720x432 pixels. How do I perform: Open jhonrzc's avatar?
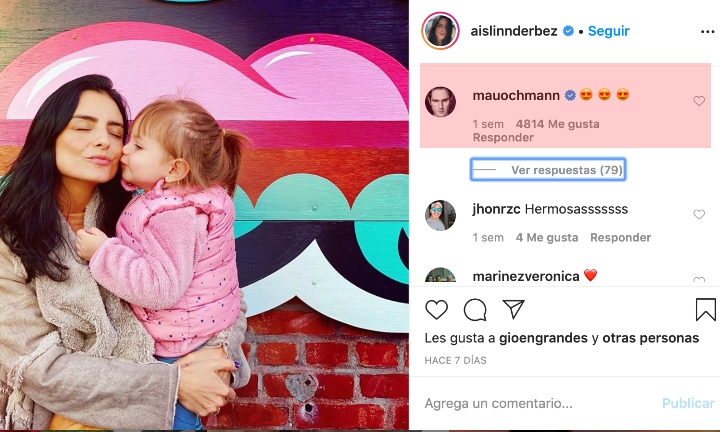[x=440, y=215]
